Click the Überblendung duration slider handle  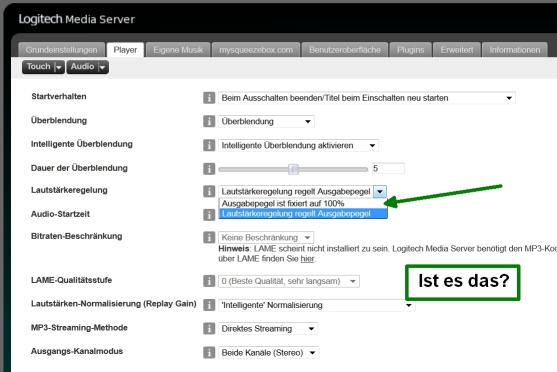293,169
